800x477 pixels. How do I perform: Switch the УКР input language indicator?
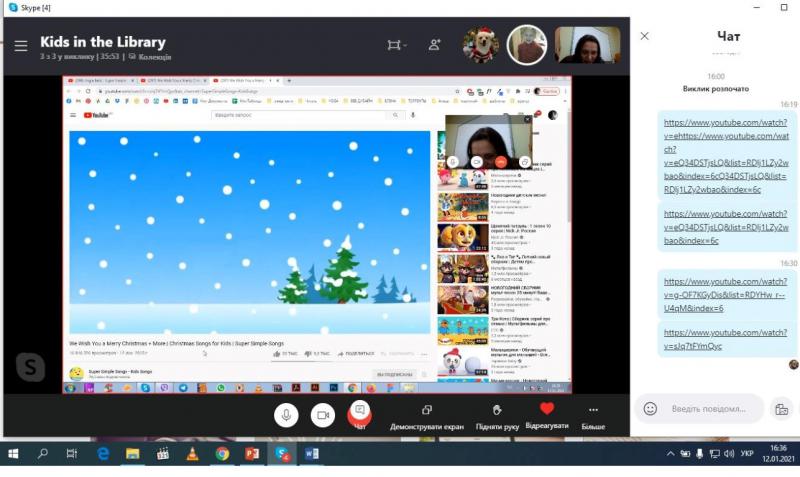point(747,453)
